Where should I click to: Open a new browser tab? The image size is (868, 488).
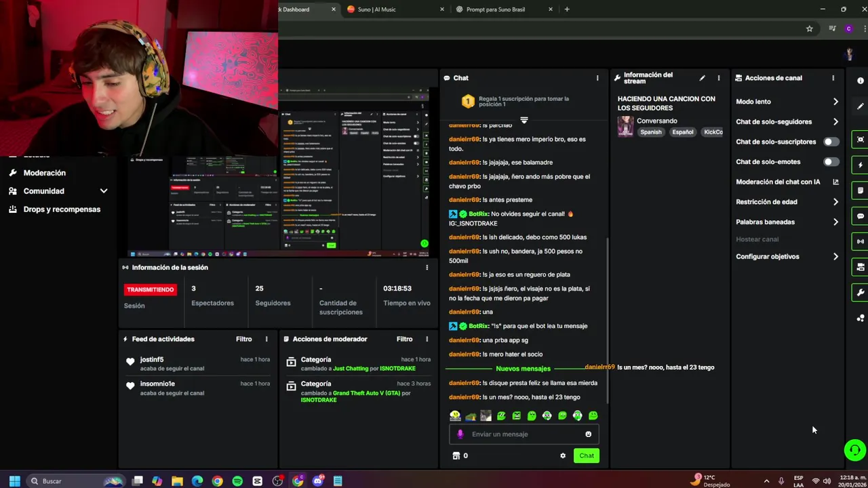click(567, 9)
